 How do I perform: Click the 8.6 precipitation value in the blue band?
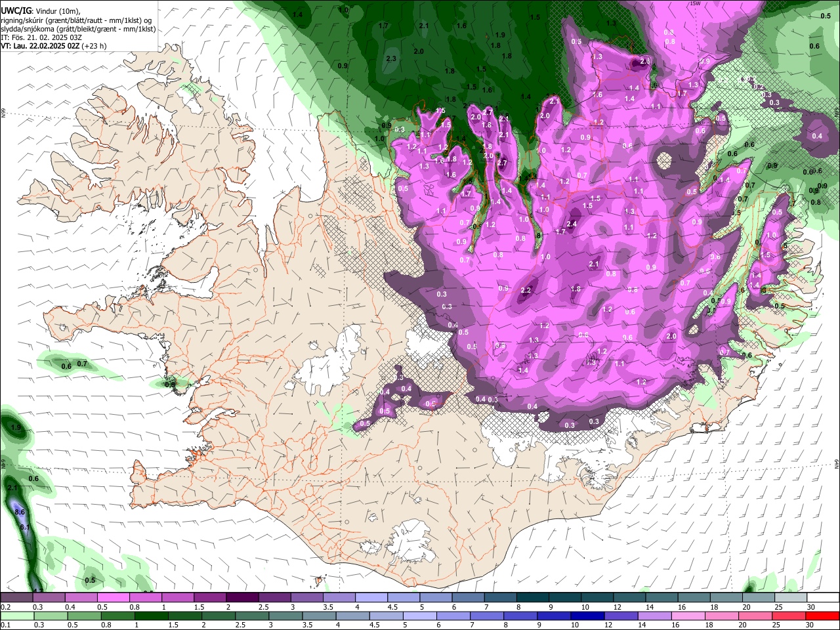point(19,512)
